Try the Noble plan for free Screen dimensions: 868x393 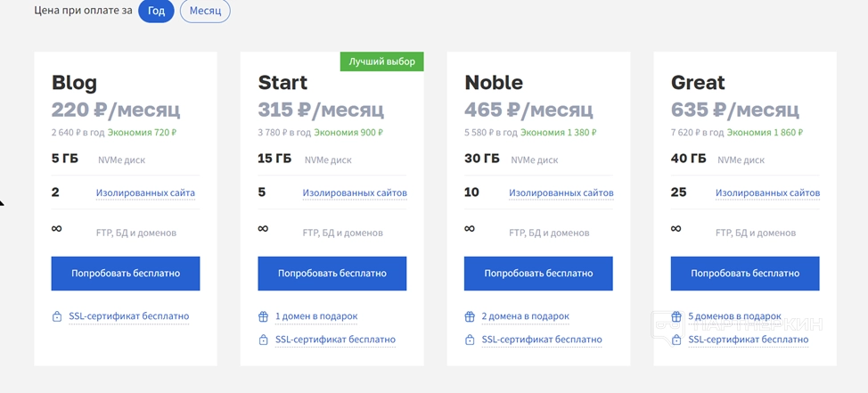coord(538,274)
